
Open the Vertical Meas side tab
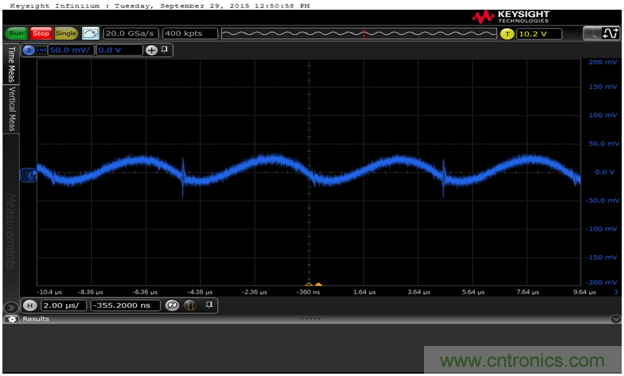(12, 109)
